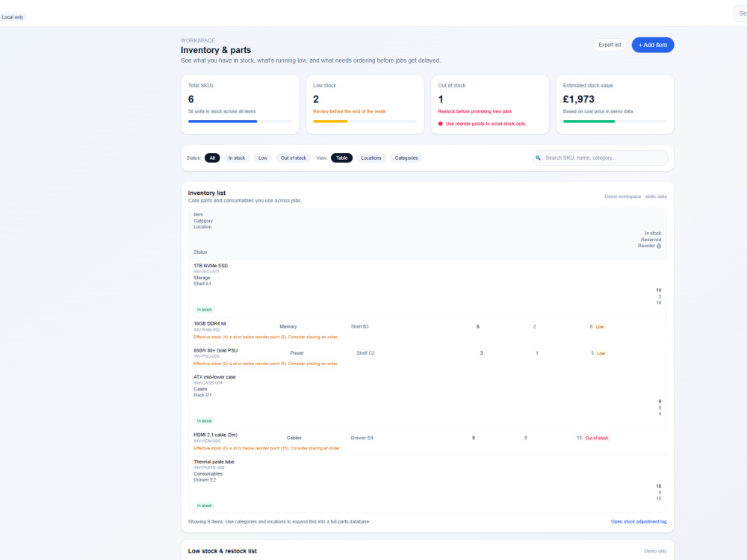The height and width of the screenshot is (560, 747).
Task: Select the ATX mid-tower case item
Action: [214, 377]
